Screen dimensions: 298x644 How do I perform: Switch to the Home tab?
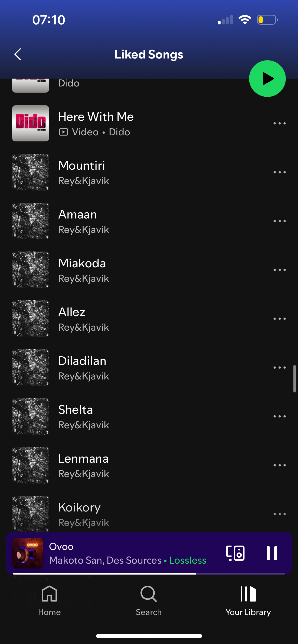[49, 601]
